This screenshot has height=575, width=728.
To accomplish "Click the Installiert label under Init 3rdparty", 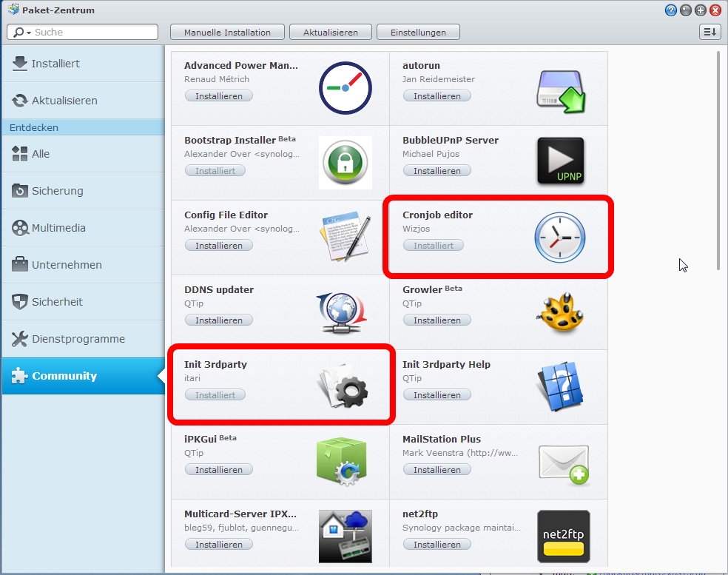I will [215, 394].
